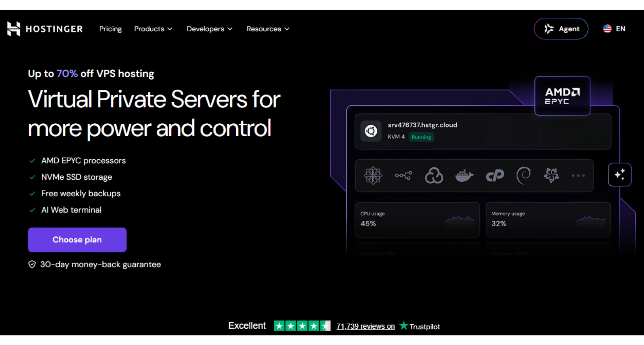Select the Docker whale icon
Screen dimensions: 644x345
click(464, 175)
